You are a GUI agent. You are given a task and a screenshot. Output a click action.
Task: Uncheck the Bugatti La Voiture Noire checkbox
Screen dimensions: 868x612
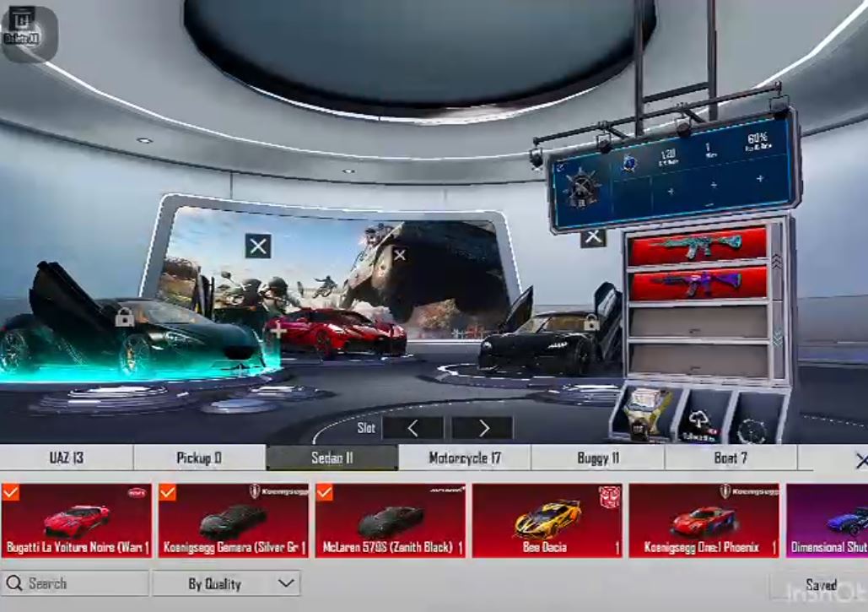click(10, 492)
